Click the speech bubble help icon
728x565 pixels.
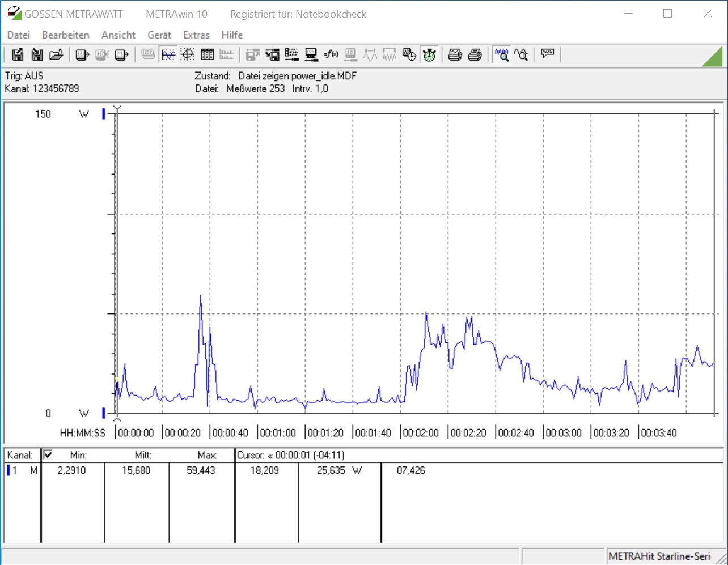[547, 54]
